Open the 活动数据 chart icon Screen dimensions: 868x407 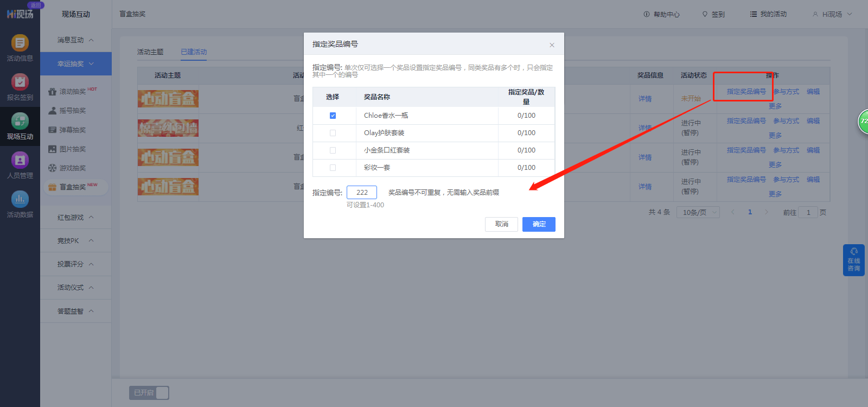point(20,199)
